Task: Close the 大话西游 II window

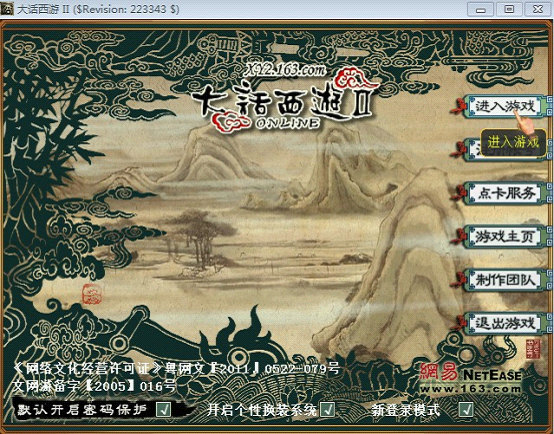Action: pyautogui.click(x=538, y=9)
